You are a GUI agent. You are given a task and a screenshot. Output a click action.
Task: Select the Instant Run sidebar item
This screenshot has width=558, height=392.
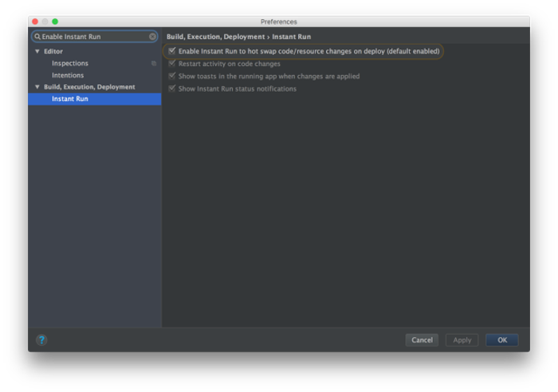click(x=95, y=99)
